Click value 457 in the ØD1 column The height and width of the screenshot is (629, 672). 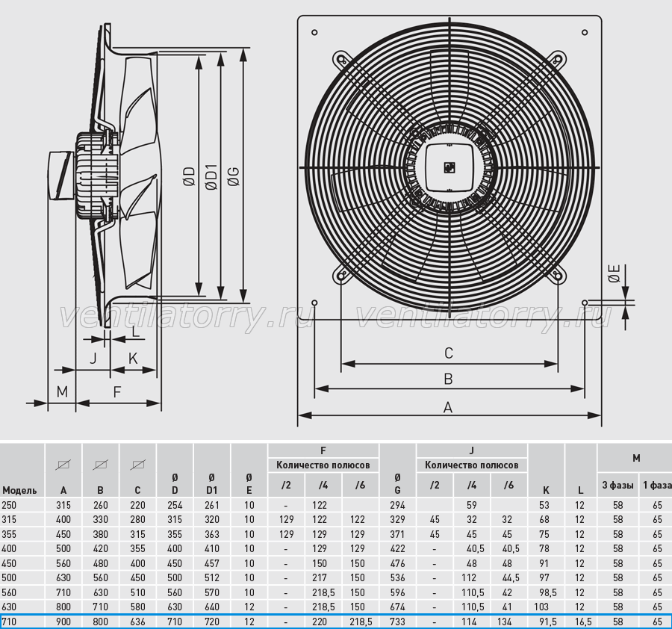(x=212, y=563)
